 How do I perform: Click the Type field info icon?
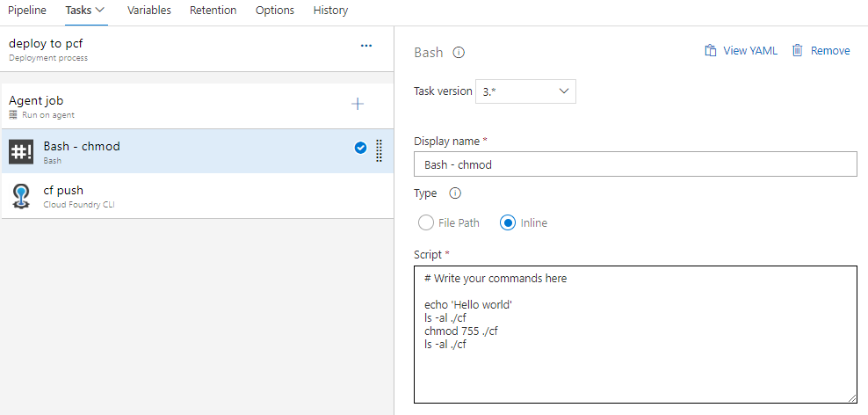tap(455, 193)
